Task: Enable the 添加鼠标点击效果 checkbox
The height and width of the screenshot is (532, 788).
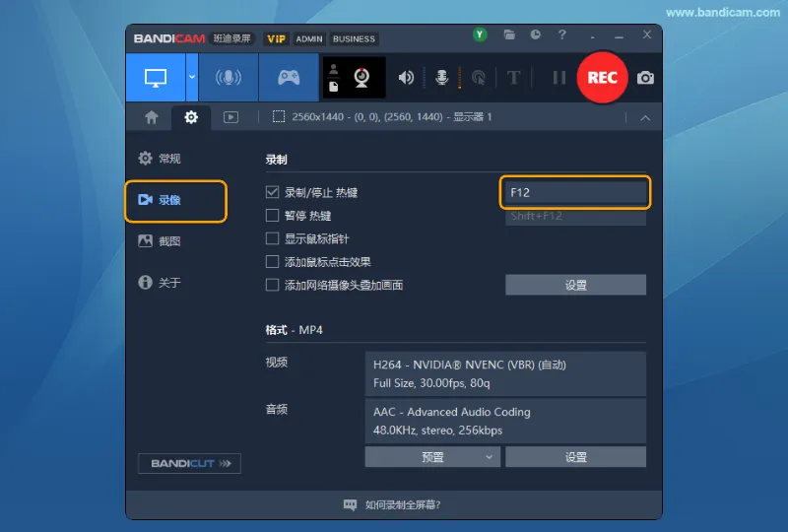Action: (x=272, y=261)
